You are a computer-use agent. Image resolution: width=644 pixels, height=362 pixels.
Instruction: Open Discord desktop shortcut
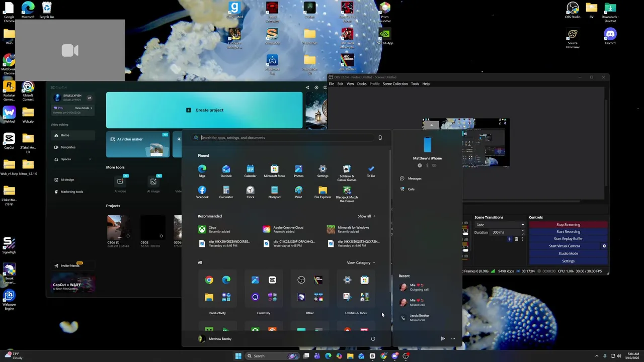pyautogui.click(x=610, y=36)
